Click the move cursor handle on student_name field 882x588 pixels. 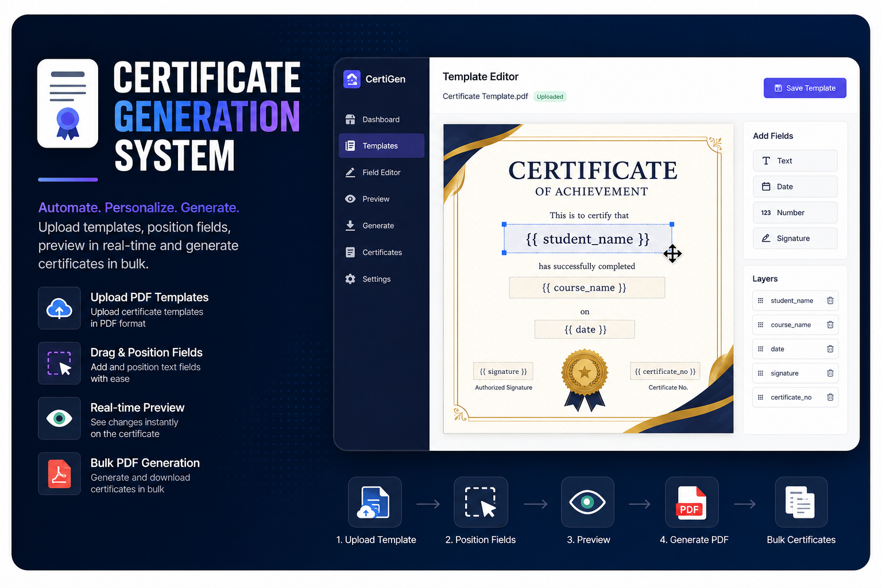click(x=672, y=253)
